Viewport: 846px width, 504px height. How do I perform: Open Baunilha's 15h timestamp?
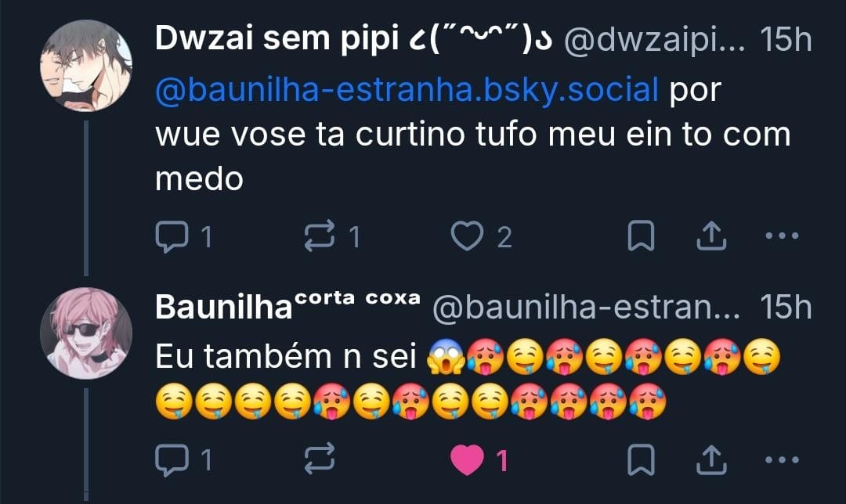click(x=786, y=307)
